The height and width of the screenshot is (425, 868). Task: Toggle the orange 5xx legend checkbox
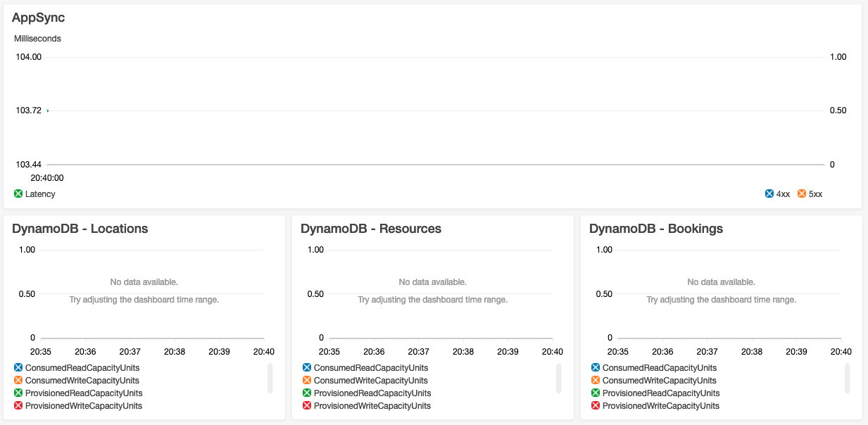pyautogui.click(x=801, y=194)
